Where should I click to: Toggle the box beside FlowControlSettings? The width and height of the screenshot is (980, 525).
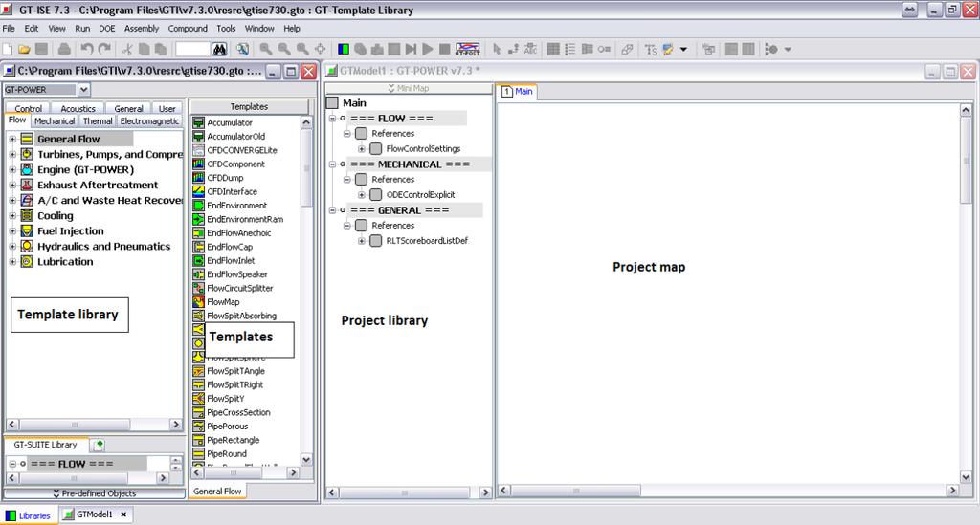[x=375, y=148]
